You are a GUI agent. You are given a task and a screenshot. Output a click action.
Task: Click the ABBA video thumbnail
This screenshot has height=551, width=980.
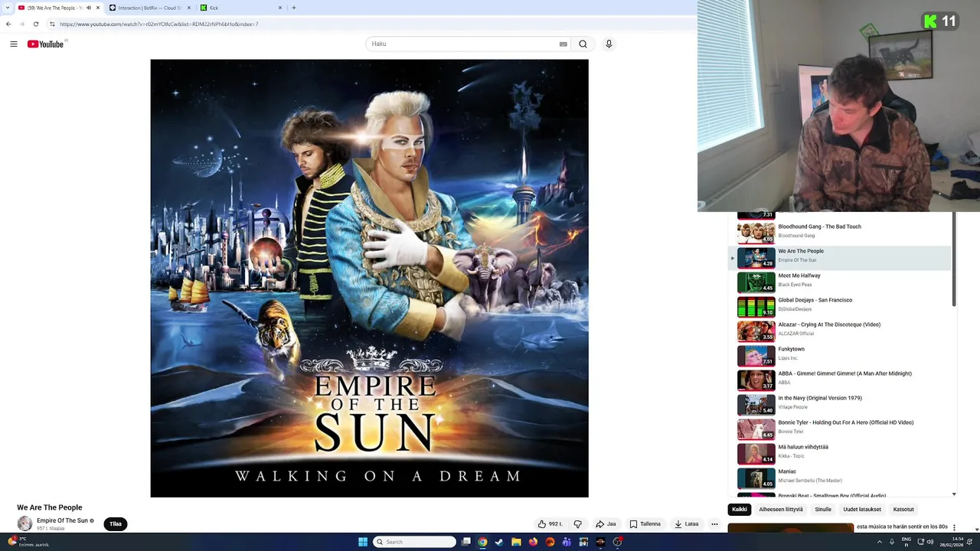pos(756,380)
